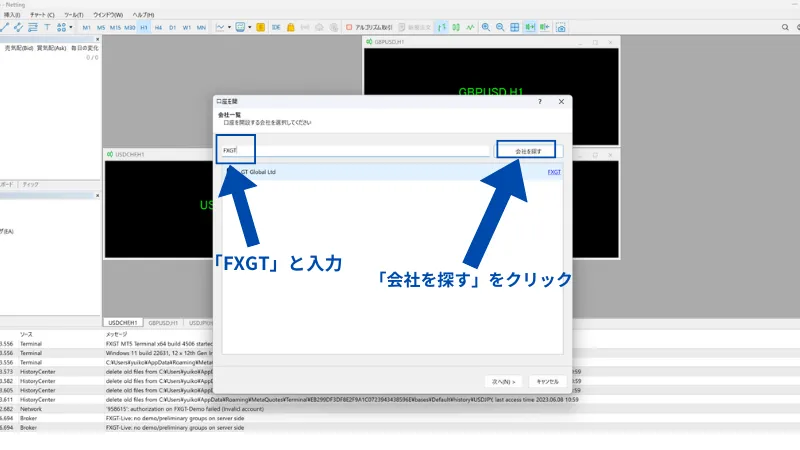Switch chart to H4 timeframe
This screenshot has height=450, width=800.
click(x=158, y=28)
